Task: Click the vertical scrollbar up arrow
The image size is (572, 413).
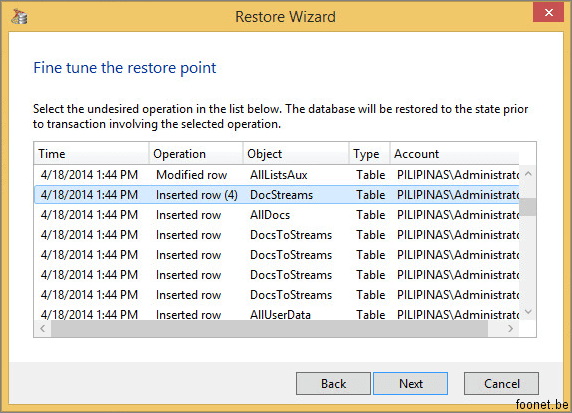Action: pos(528,174)
